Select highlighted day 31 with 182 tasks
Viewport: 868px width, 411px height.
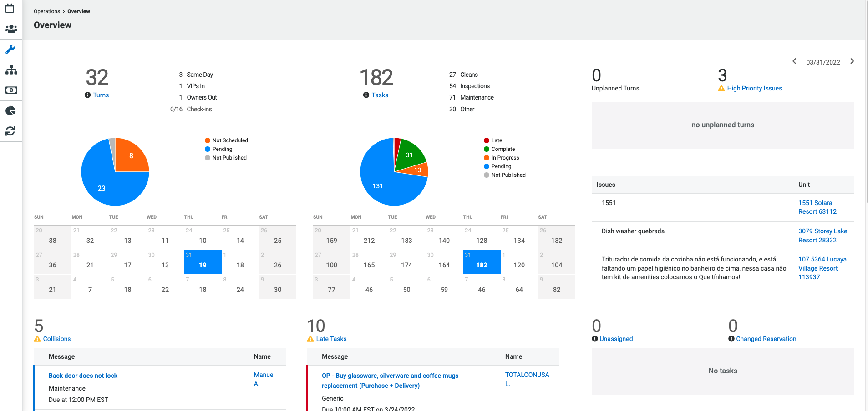click(482, 262)
